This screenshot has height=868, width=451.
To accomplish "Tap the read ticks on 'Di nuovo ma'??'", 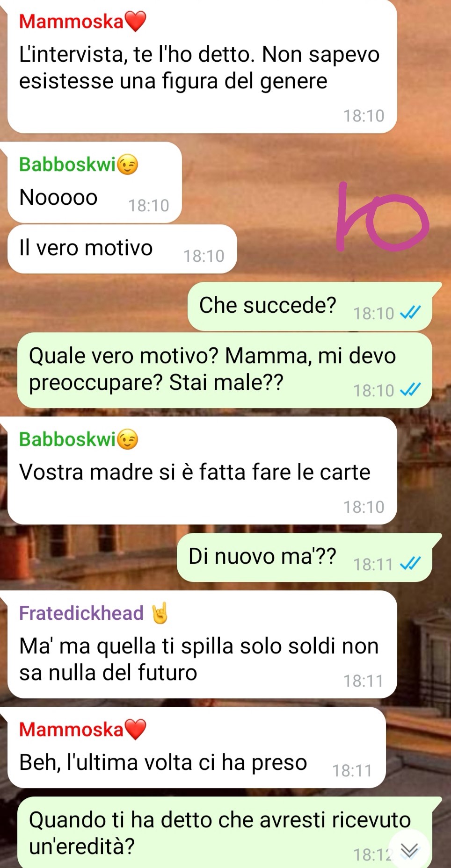I will [x=410, y=563].
